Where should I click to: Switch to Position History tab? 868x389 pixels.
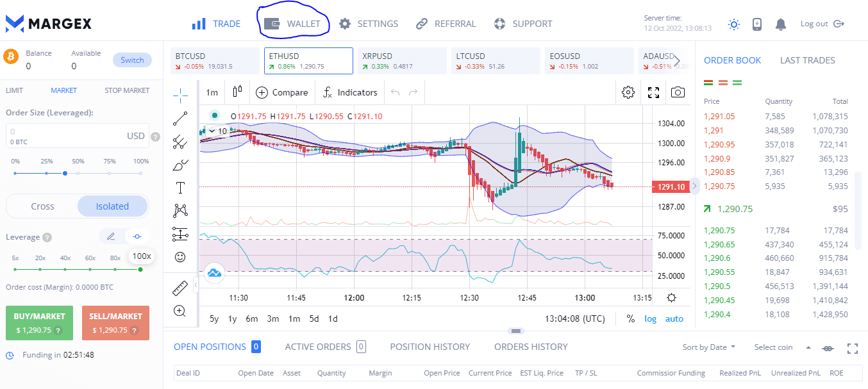point(430,347)
